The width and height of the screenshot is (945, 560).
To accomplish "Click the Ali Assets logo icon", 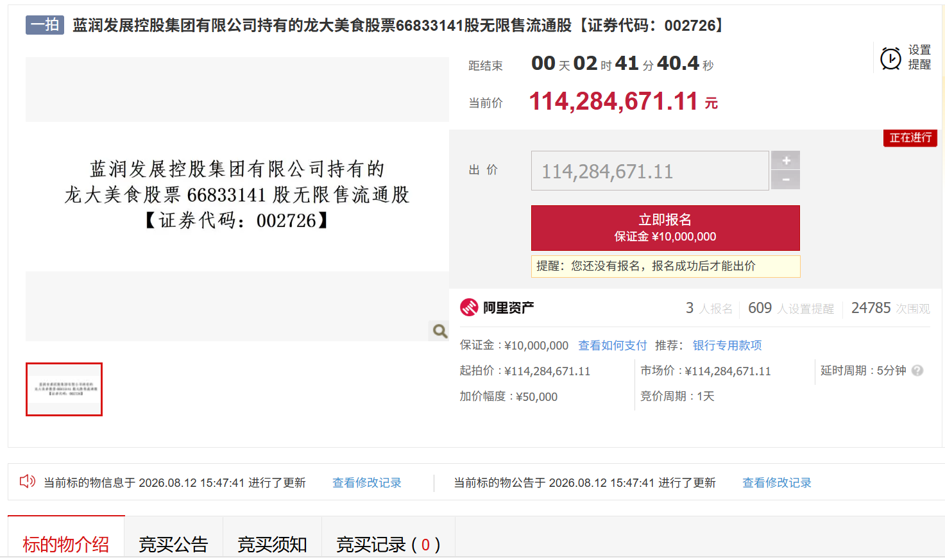I will coord(469,308).
